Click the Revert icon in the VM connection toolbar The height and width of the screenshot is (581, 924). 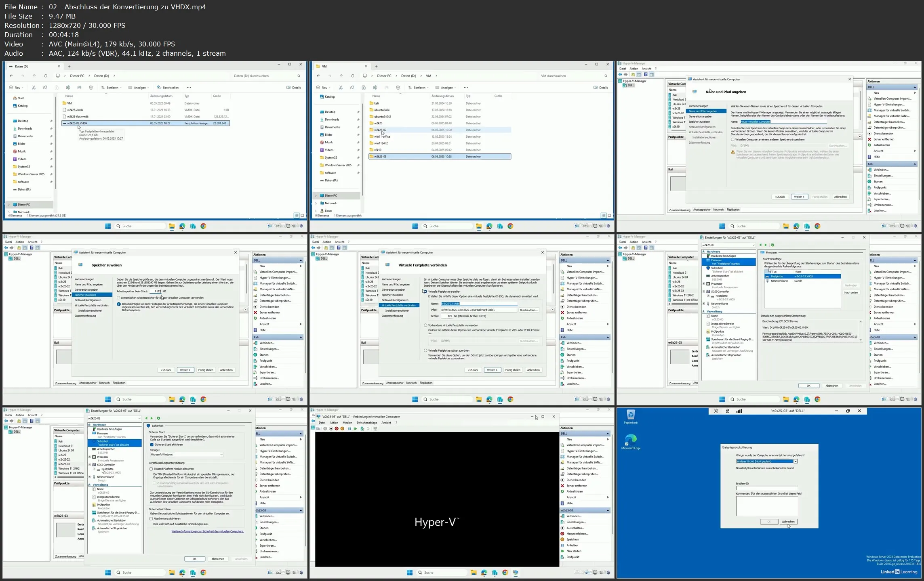[368, 429]
